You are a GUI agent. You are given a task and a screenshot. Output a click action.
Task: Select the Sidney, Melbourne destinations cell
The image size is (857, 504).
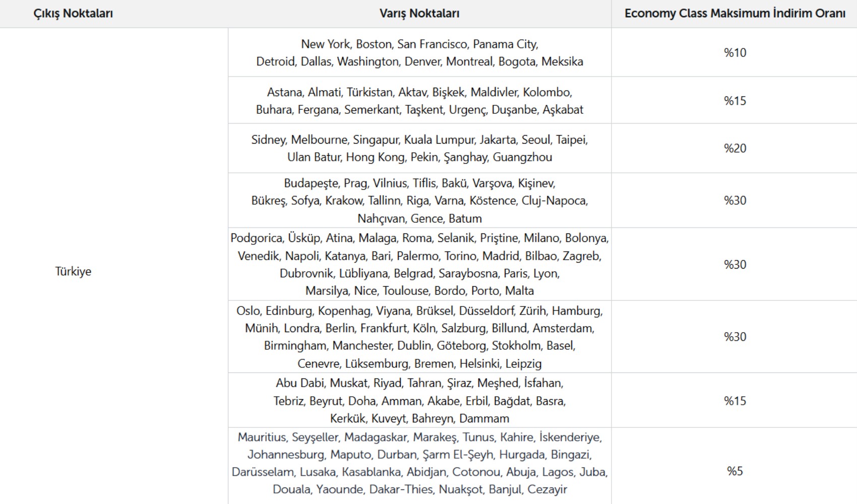pos(419,148)
